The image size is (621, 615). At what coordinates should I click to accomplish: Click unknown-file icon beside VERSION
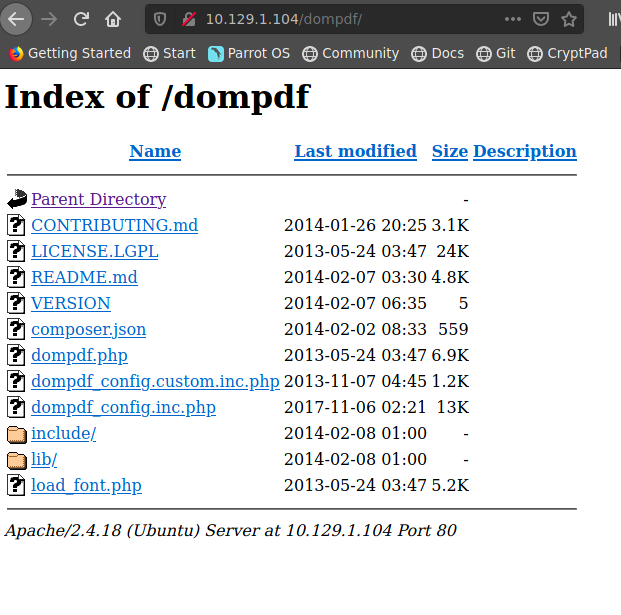click(x=16, y=303)
